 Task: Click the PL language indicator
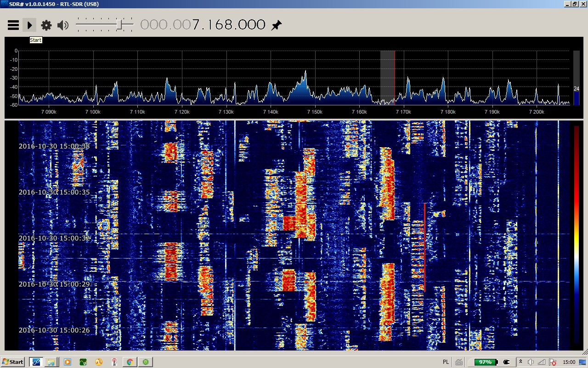446,362
